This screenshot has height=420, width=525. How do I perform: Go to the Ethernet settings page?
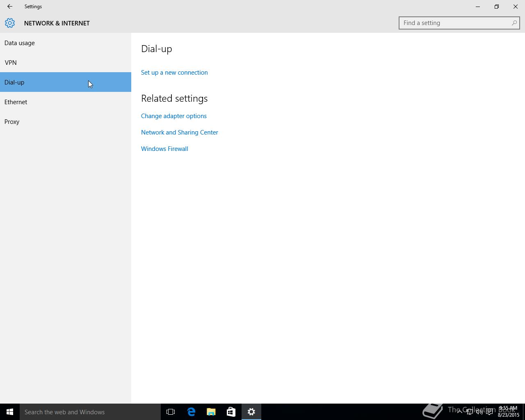tap(16, 102)
